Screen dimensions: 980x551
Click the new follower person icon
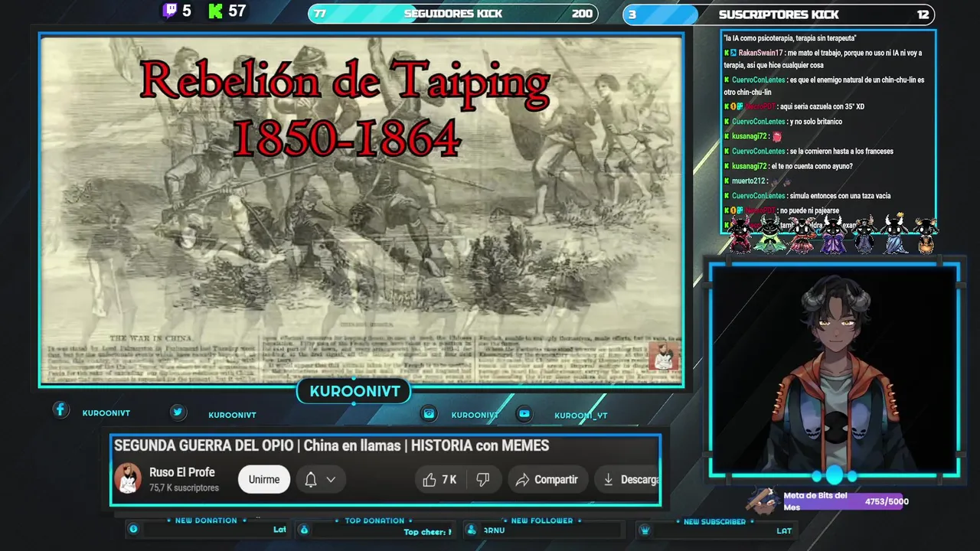pyautogui.click(x=472, y=530)
